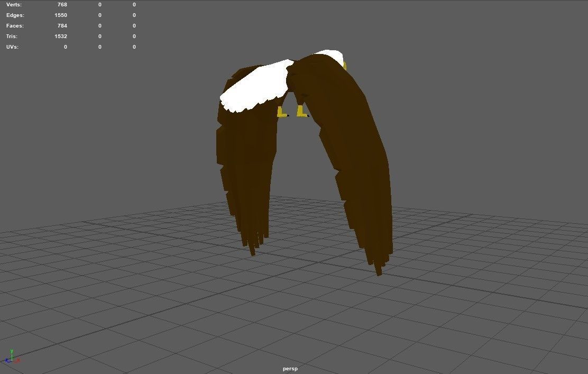Select the eagle's yellow beak
The width and height of the screenshot is (588, 374).
tap(345, 67)
